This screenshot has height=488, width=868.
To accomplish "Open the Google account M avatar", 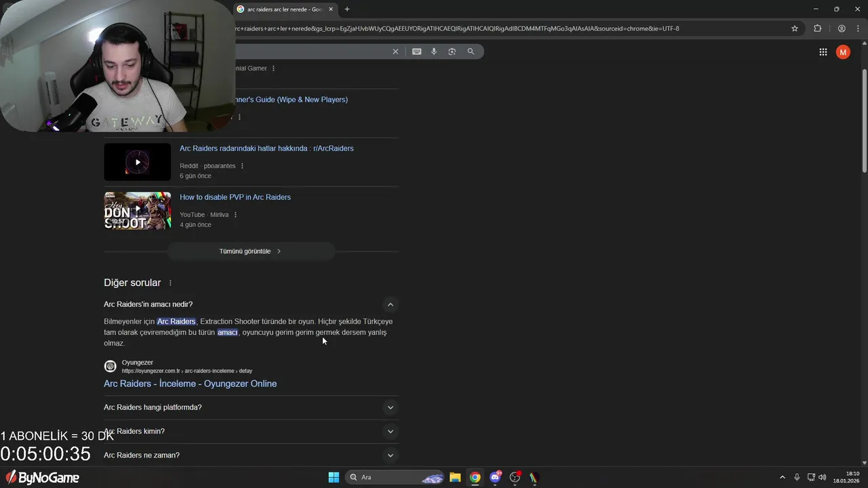I will click(x=843, y=52).
